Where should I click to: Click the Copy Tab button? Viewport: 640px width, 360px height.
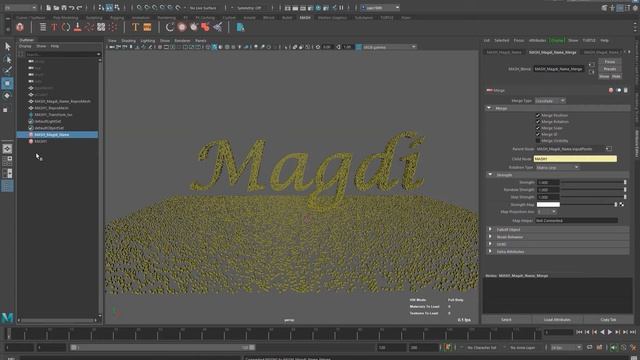(x=608, y=320)
